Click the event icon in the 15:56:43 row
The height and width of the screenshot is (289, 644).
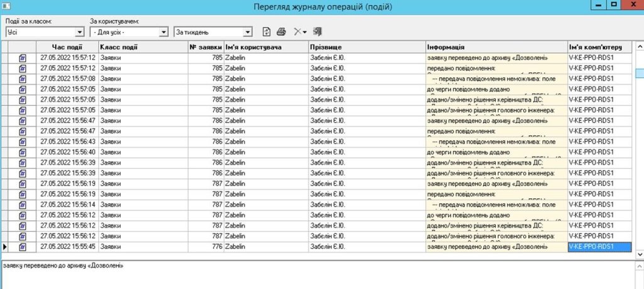click(x=23, y=142)
